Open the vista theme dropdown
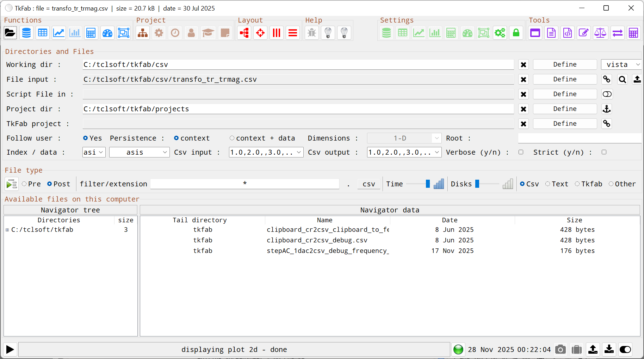 coord(621,64)
